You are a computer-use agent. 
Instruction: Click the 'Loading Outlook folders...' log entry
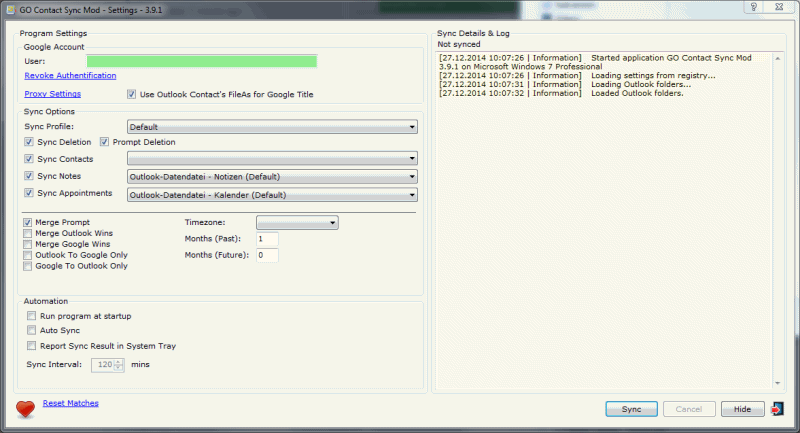tap(641, 84)
